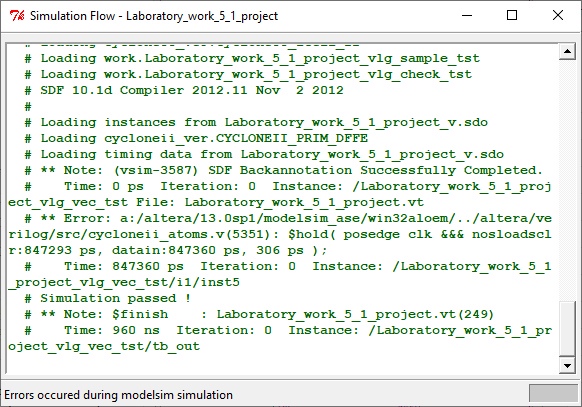
Task: Click the '** Note: $finish' log line
Action: pyautogui.click(x=259, y=314)
